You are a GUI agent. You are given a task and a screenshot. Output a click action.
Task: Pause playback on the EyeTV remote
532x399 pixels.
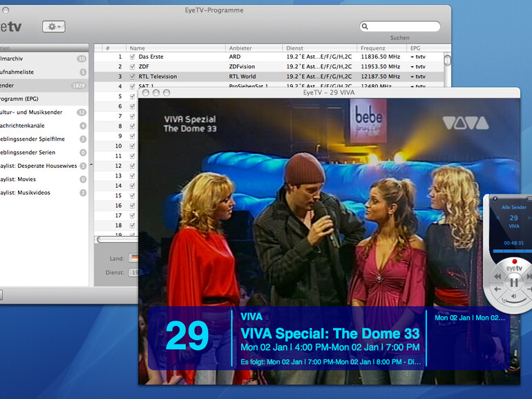(x=514, y=282)
